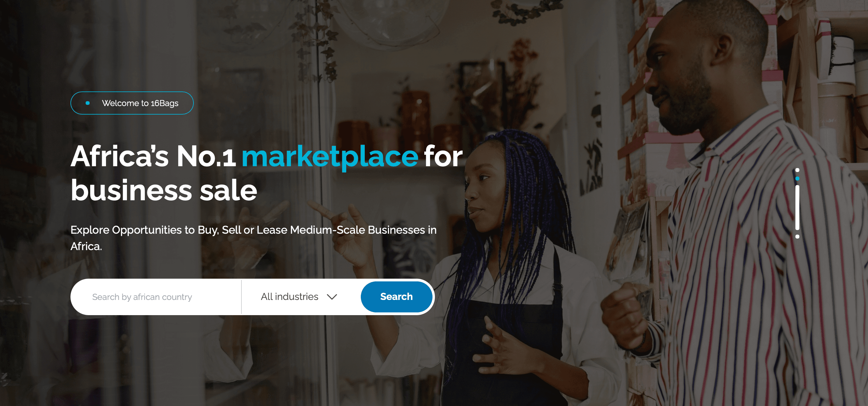
Task: Click the word for in the headline
Action: [x=443, y=156]
